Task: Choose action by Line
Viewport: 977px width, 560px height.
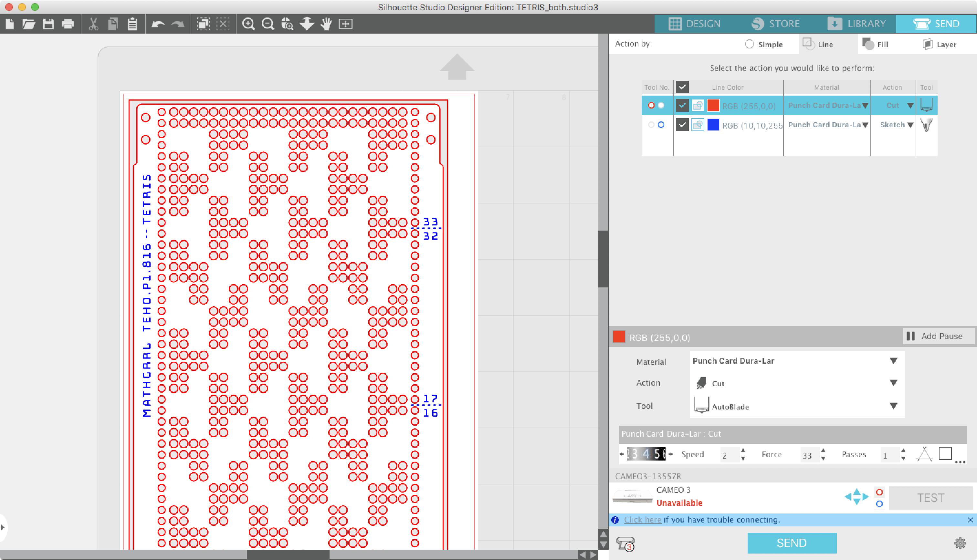Action: [x=818, y=44]
